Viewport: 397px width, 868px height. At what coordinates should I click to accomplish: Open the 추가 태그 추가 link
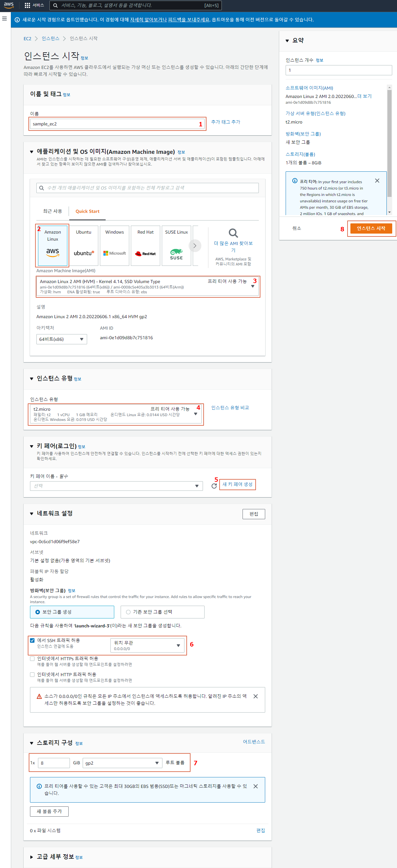click(225, 122)
